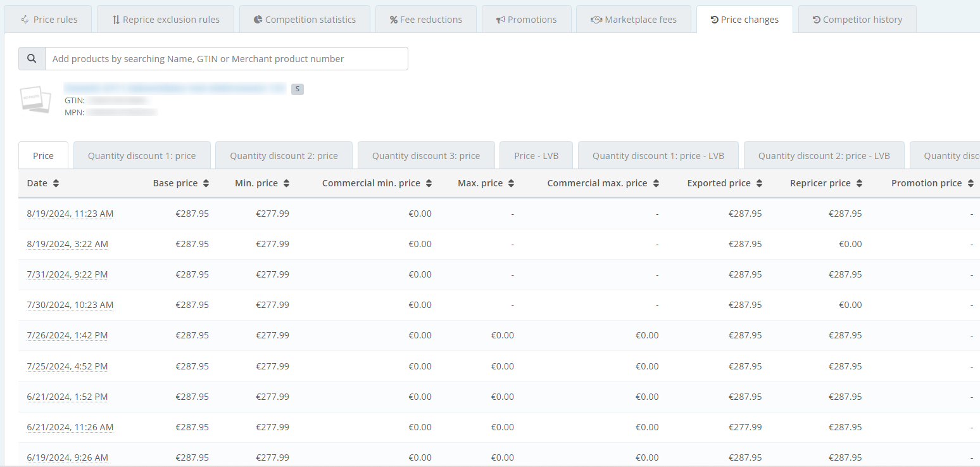Sort by Commercial max. price icon

click(656, 183)
